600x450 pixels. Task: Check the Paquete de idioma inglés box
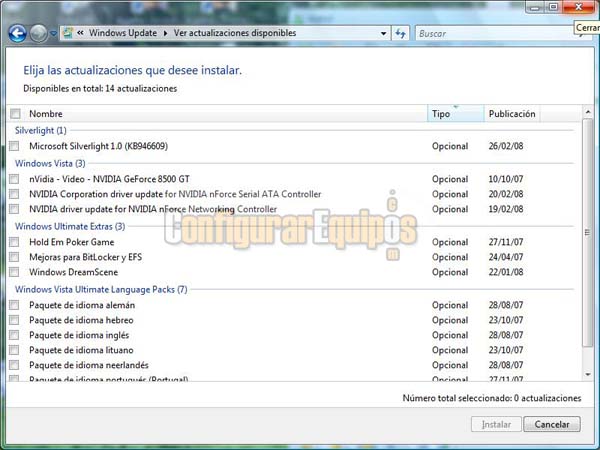(14, 335)
